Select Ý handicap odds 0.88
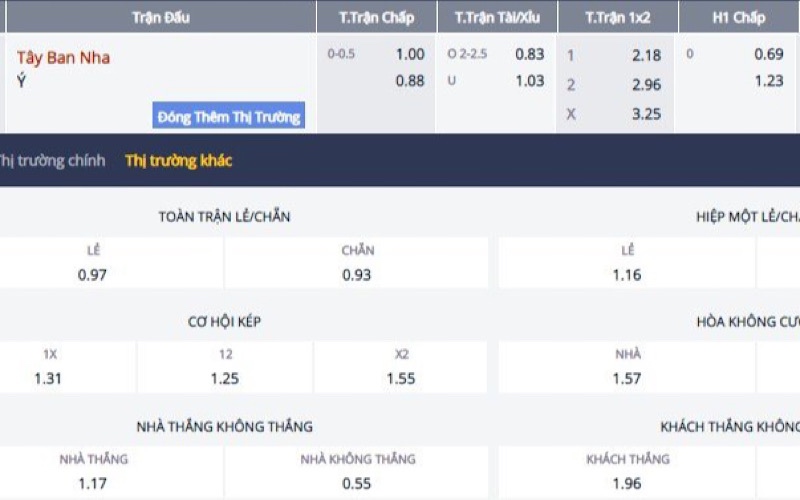 410,81
